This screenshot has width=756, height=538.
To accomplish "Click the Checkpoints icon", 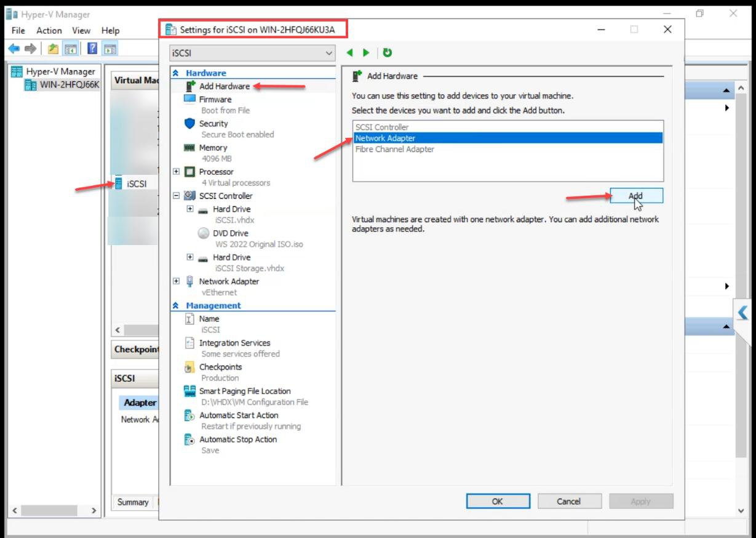I will [x=189, y=367].
